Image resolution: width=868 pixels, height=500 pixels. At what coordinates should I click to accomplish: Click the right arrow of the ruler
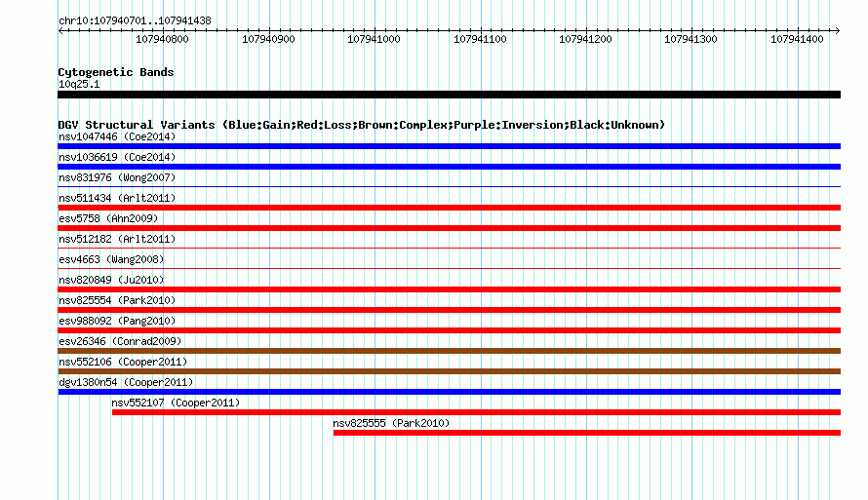click(x=838, y=30)
